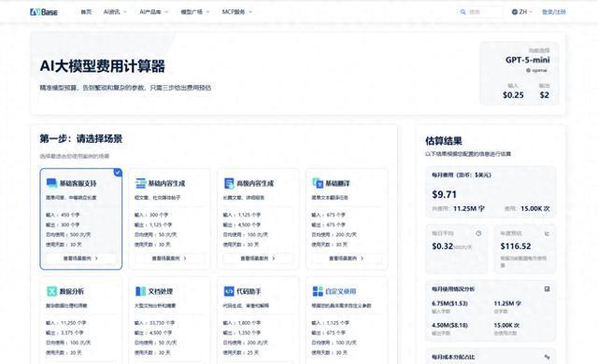Click the 数据分析 scenario icon
Image resolution: width=598 pixels, height=364 pixels.
coord(52,291)
